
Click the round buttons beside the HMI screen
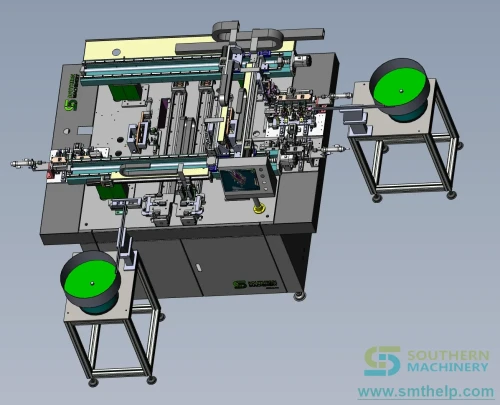pyautogui.click(x=263, y=176)
